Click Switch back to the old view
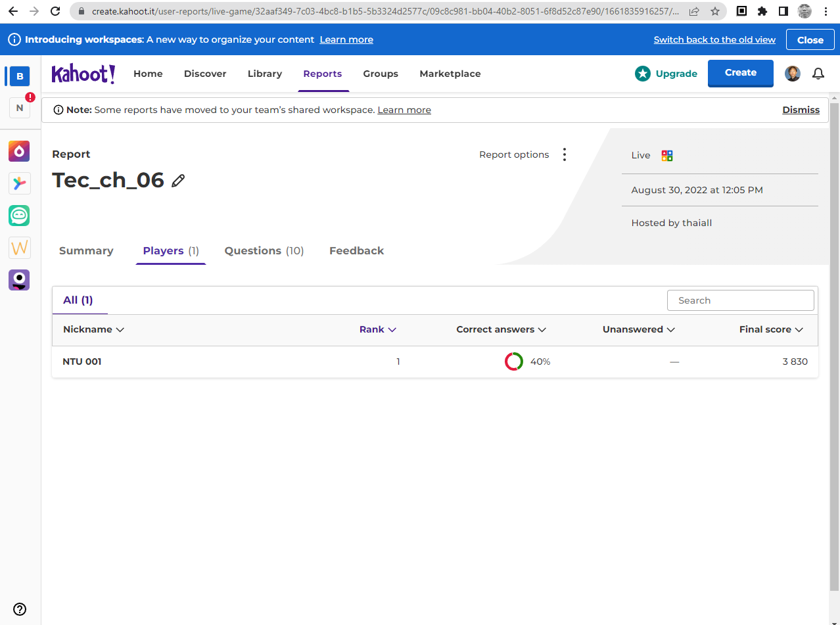This screenshot has width=840, height=625. tap(714, 39)
